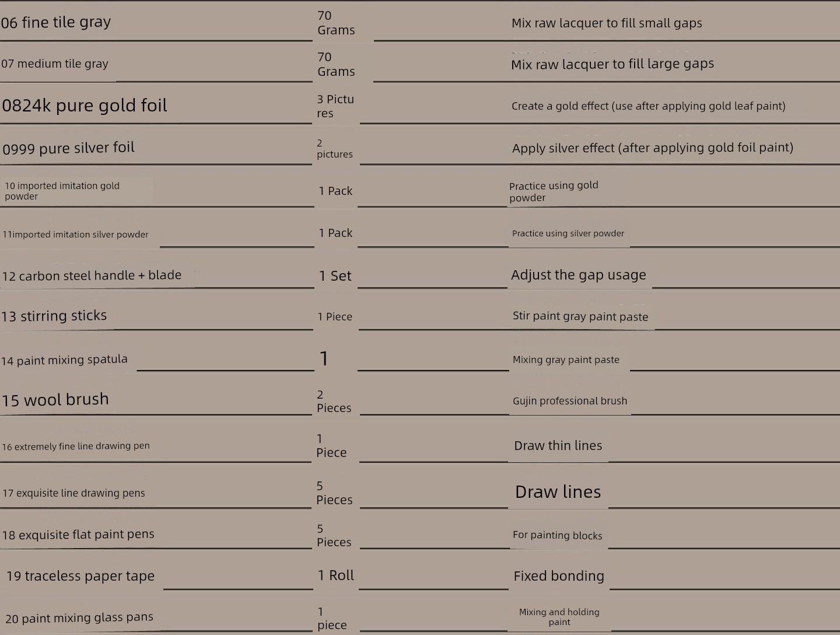This screenshot has height=635, width=840.
Task: Click '11imported imitation silver powder' entry
Action: pyautogui.click(x=75, y=235)
